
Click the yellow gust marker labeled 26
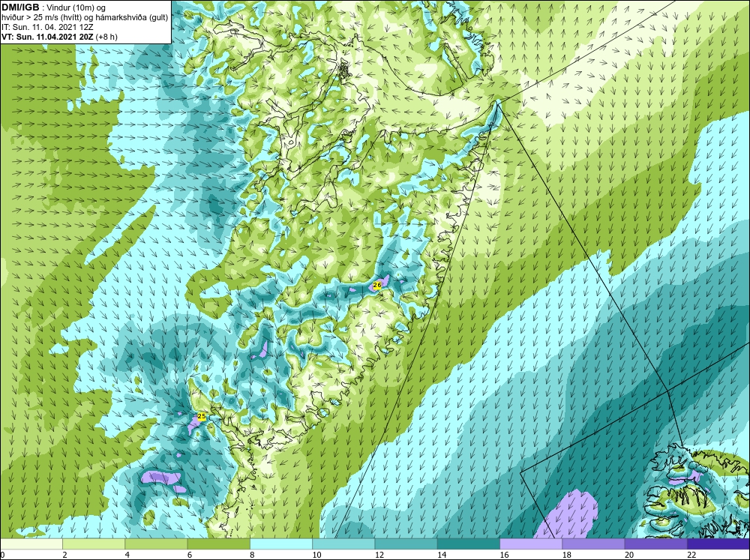point(377,285)
